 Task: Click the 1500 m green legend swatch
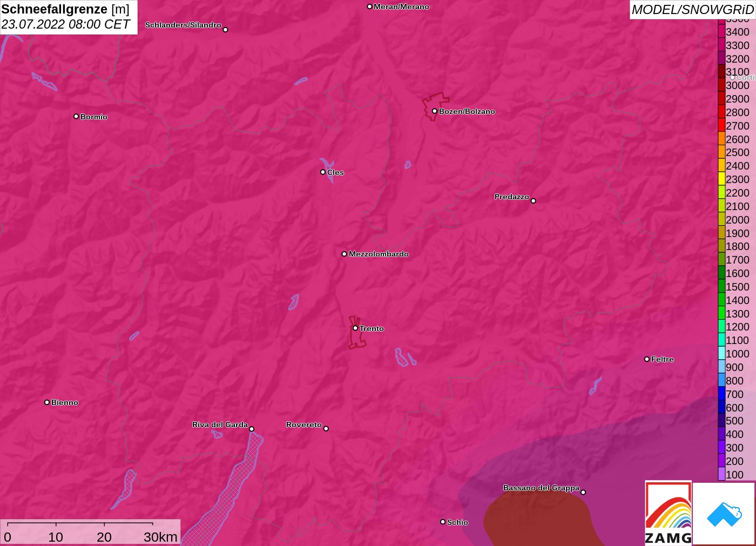721,287
